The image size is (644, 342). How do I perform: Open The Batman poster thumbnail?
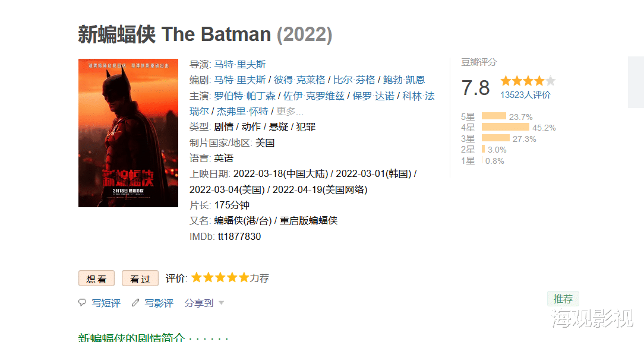click(x=128, y=133)
